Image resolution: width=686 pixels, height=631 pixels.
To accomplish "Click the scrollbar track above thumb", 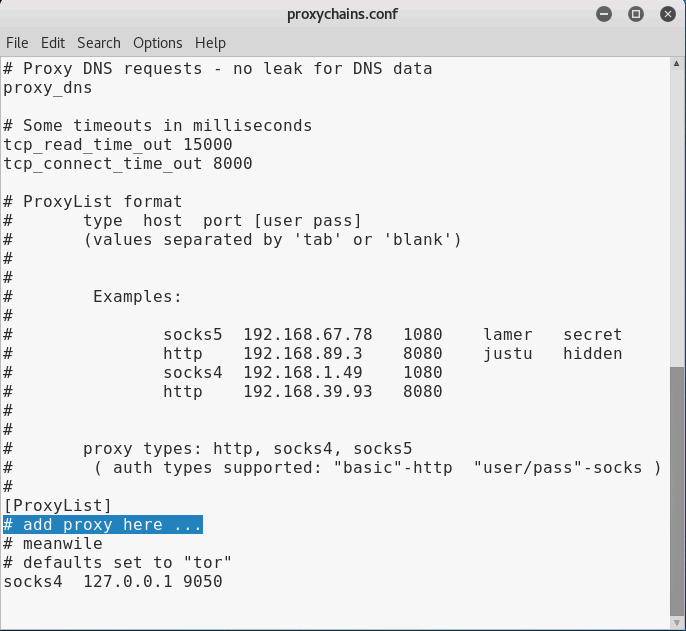I will coord(676,218).
